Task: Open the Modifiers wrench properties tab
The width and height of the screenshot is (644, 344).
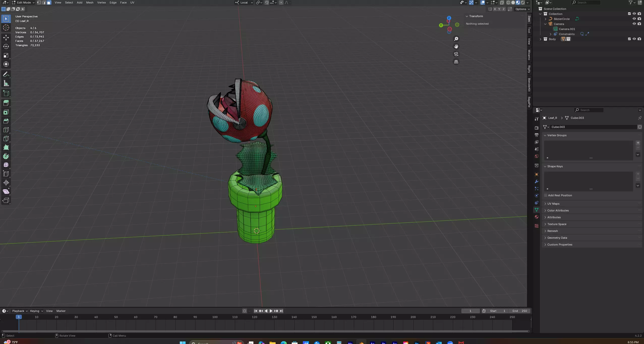Action: 537,181
